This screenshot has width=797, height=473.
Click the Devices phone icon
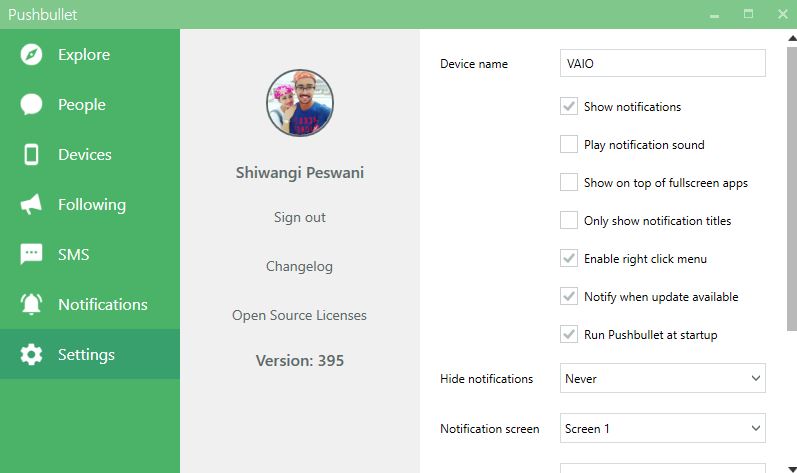(x=31, y=154)
